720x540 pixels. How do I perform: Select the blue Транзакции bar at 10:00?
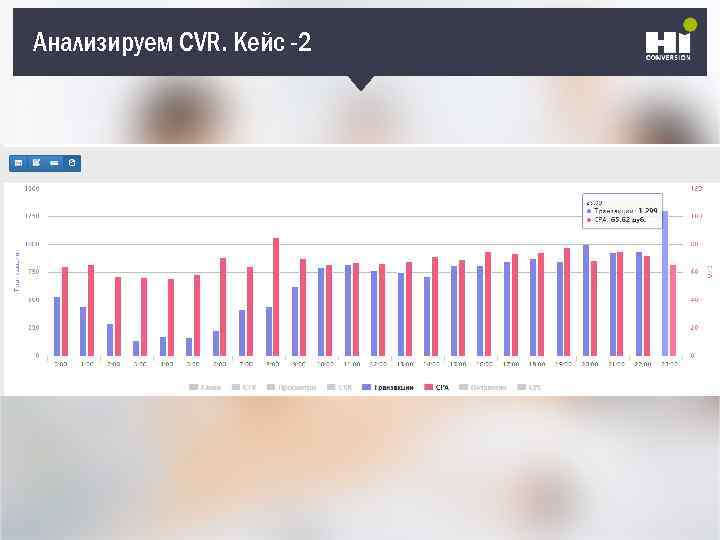[321, 312]
